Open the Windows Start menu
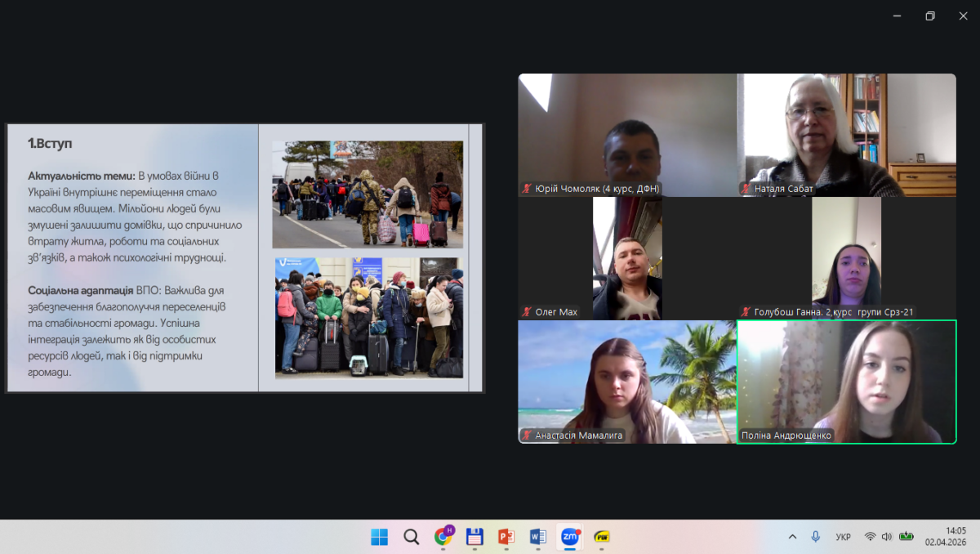 coord(380,537)
